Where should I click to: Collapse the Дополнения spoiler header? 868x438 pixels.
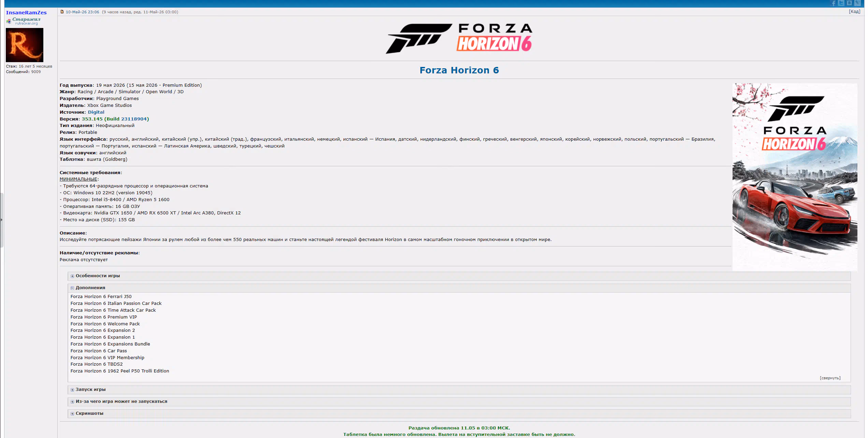(x=459, y=288)
